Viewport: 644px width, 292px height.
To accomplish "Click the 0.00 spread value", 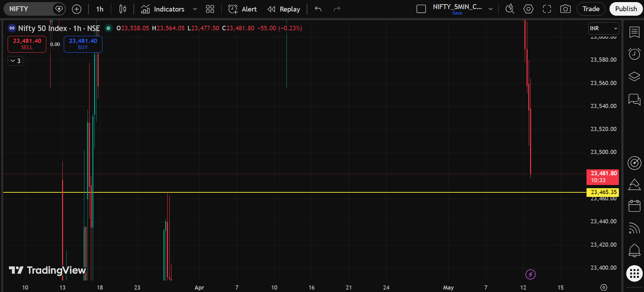I will pyautogui.click(x=55, y=44).
